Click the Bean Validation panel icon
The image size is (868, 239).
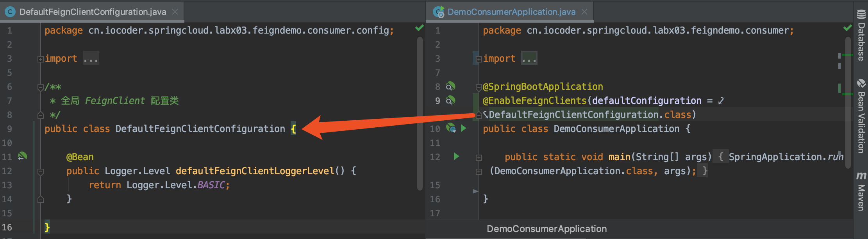[861, 83]
